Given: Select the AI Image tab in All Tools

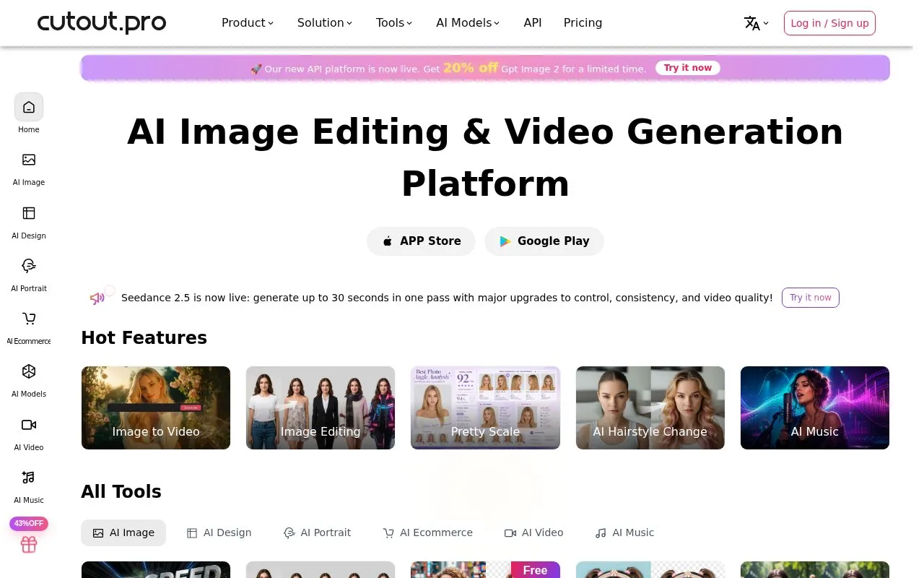Looking at the screenshot, I should pos(123,533).
